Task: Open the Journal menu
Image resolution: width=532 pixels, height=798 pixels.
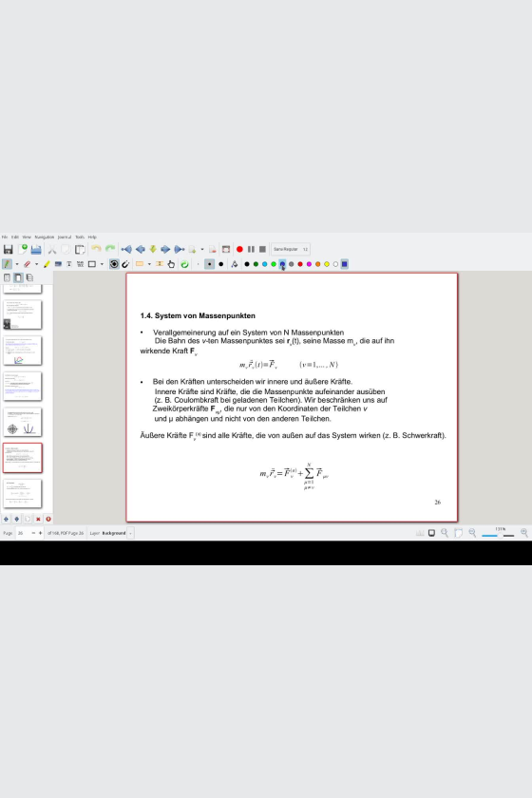Action: (x=65, y=237)
